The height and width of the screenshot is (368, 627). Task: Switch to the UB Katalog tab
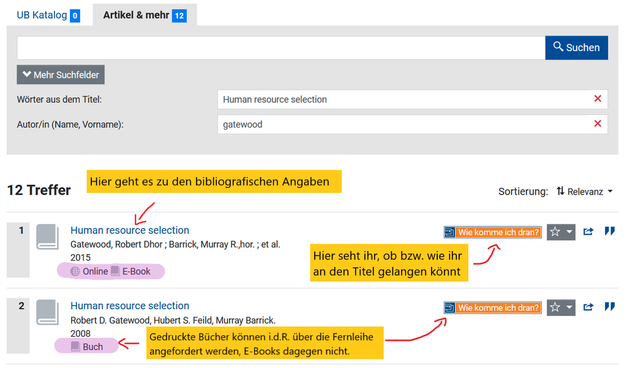[48, 15]
